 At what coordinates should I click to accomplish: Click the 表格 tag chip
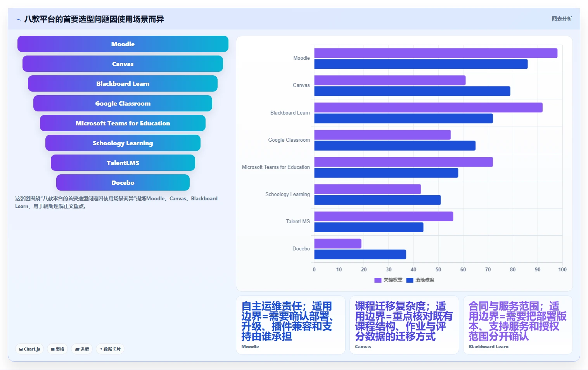point(57,349)
